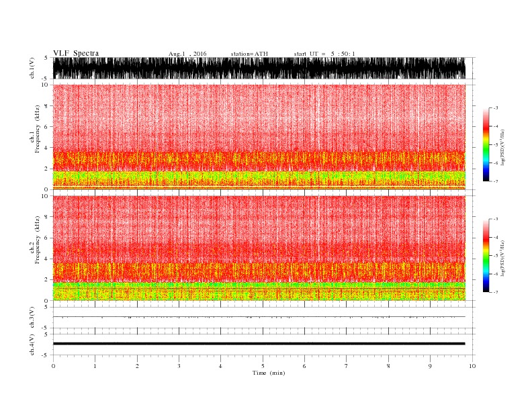
Task: Click time axis tick label "10"
Action: click(x=472, y=366)
